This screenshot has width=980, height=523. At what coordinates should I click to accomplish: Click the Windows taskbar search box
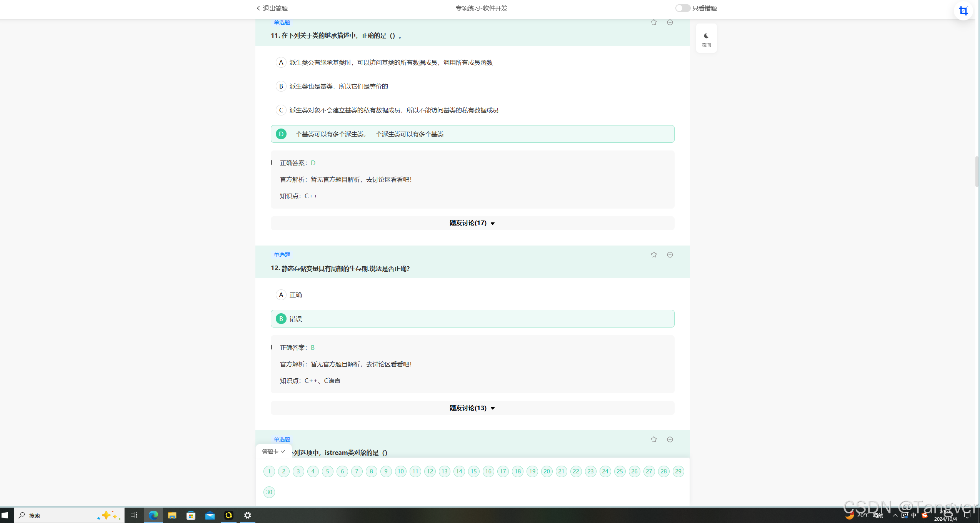coord(69,515)
